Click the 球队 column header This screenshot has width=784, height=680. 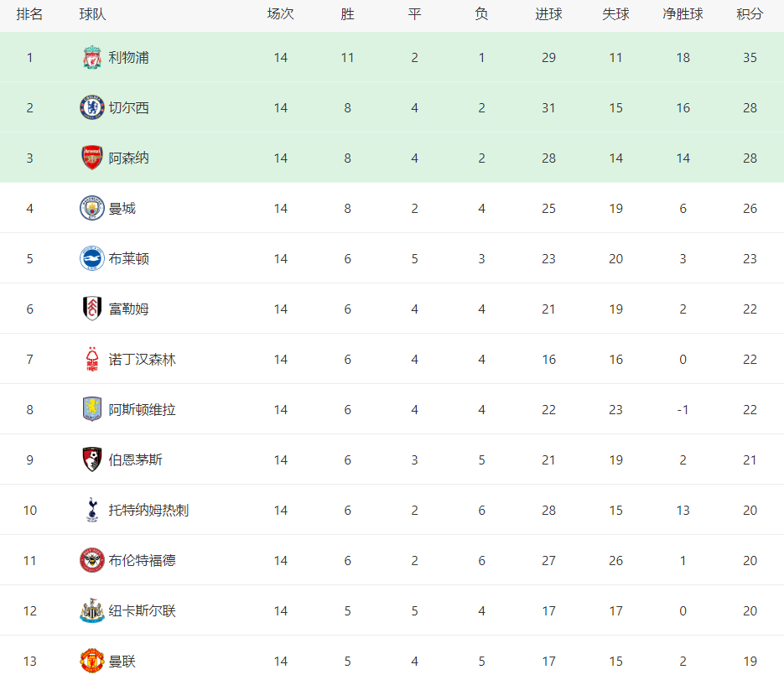(92, 15)
